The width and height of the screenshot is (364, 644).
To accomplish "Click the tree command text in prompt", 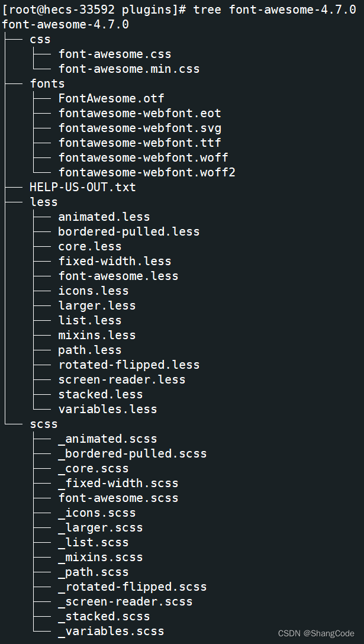I will (207, 9).
